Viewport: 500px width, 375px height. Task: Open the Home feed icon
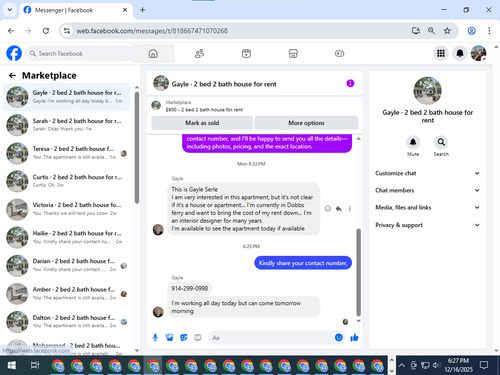pyautogui.click(x=153, y=53)
